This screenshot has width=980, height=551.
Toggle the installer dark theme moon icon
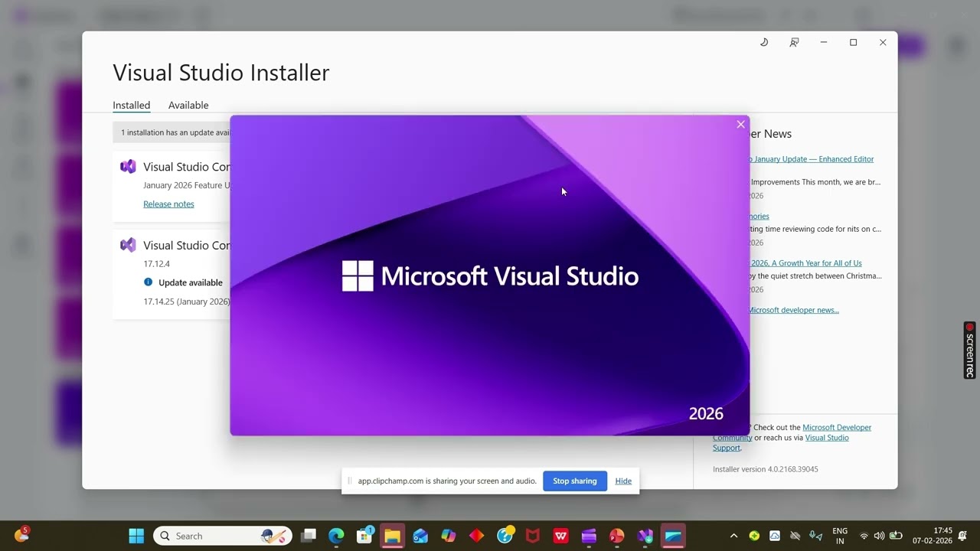(x=763, y=42)
